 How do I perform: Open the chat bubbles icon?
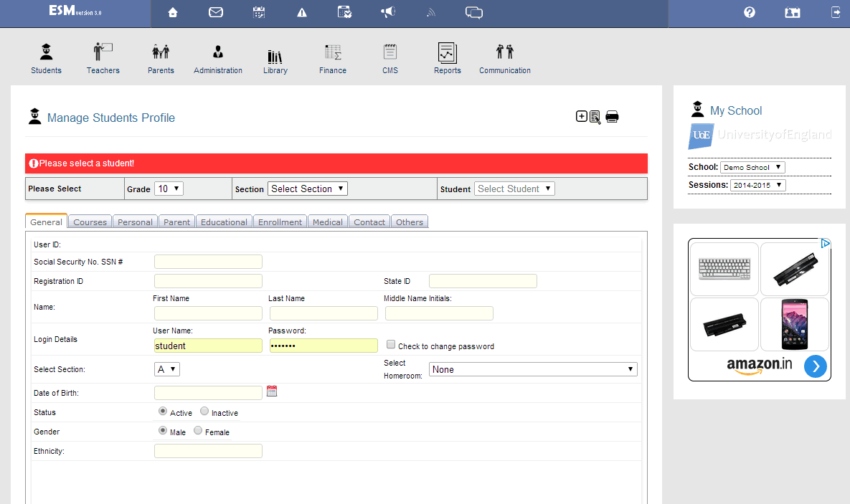474,12
